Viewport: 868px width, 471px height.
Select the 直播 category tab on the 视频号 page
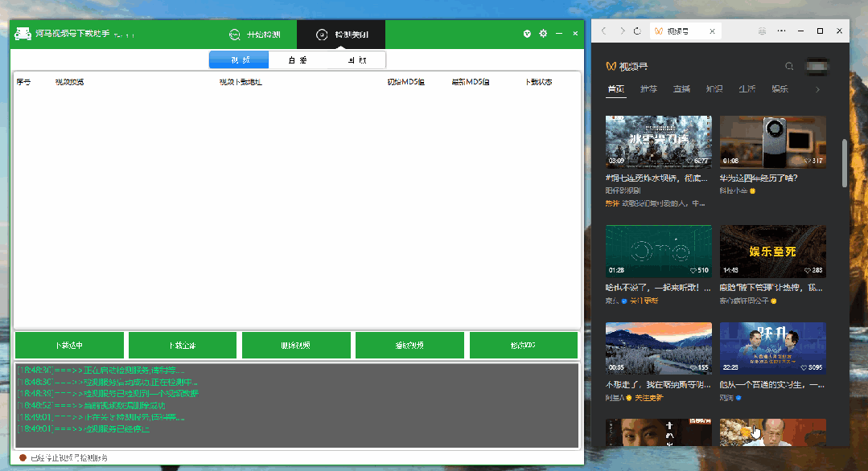coord(681,89)
